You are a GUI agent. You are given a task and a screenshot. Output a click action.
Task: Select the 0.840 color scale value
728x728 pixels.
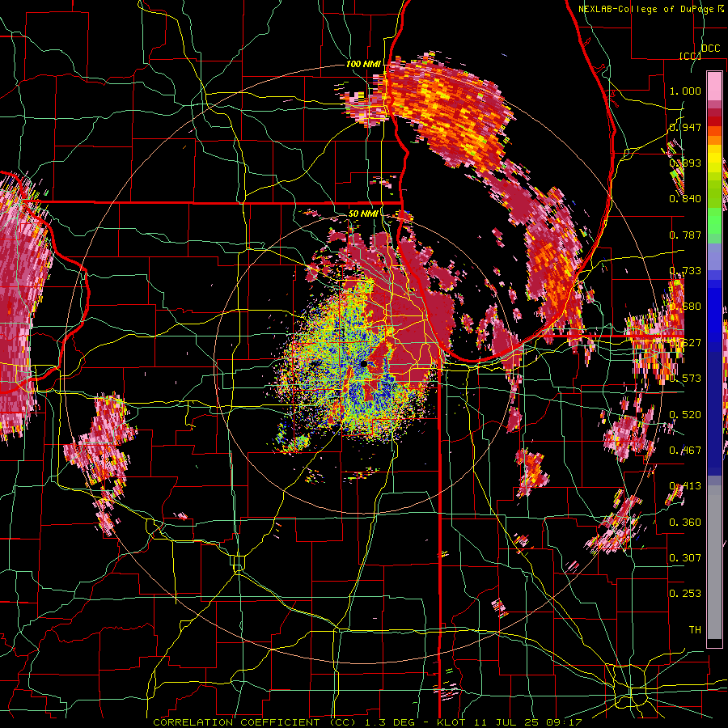pos(685,199)
